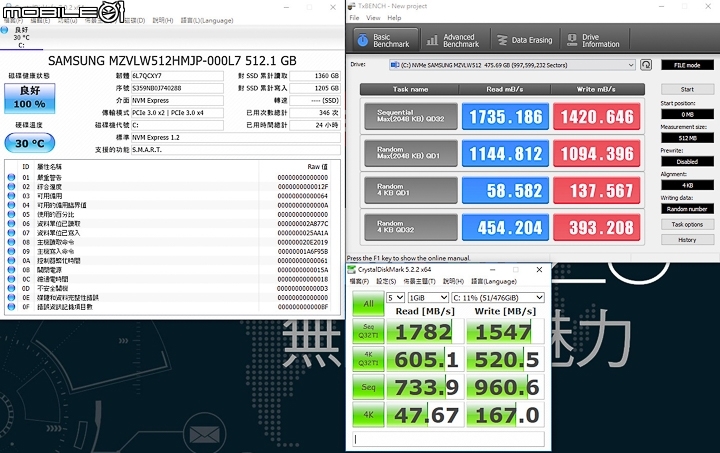Click the refresh drive list icon in TxBENCH
This screenshot has height=453, width=720.
click(646, 65)
